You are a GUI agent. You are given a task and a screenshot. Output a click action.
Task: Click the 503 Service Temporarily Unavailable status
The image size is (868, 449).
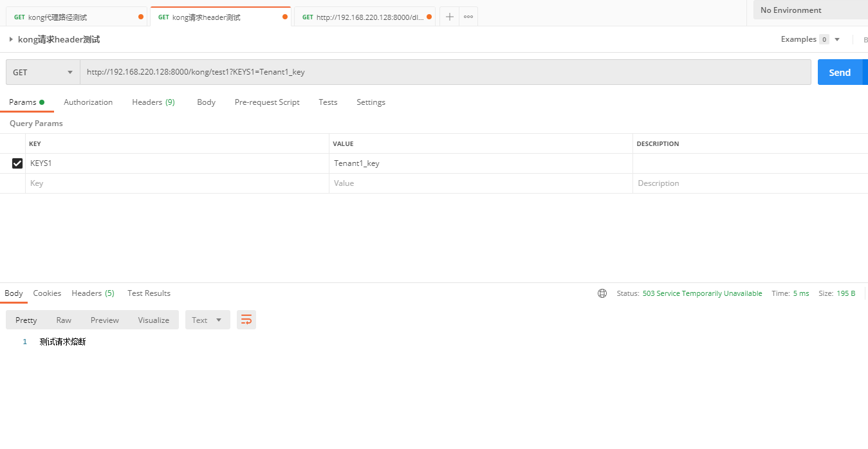click(x=702, y=293)
